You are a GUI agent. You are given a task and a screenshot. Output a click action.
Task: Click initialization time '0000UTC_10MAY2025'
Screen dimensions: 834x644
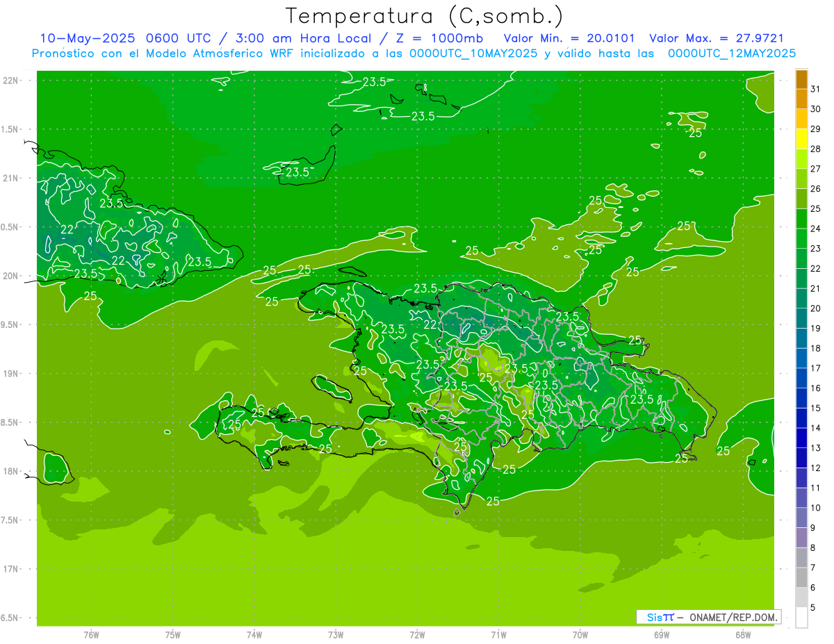(473, 53)
